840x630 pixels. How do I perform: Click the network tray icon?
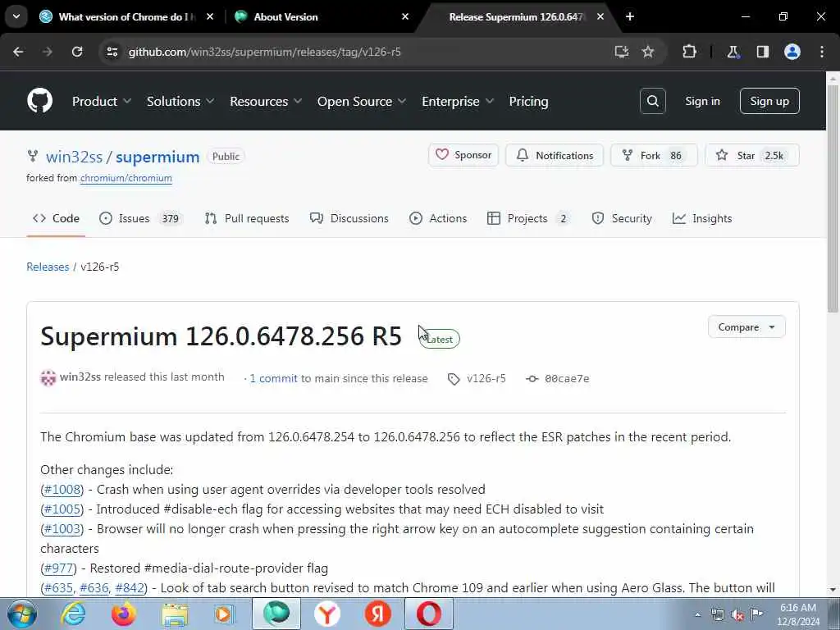717,615
